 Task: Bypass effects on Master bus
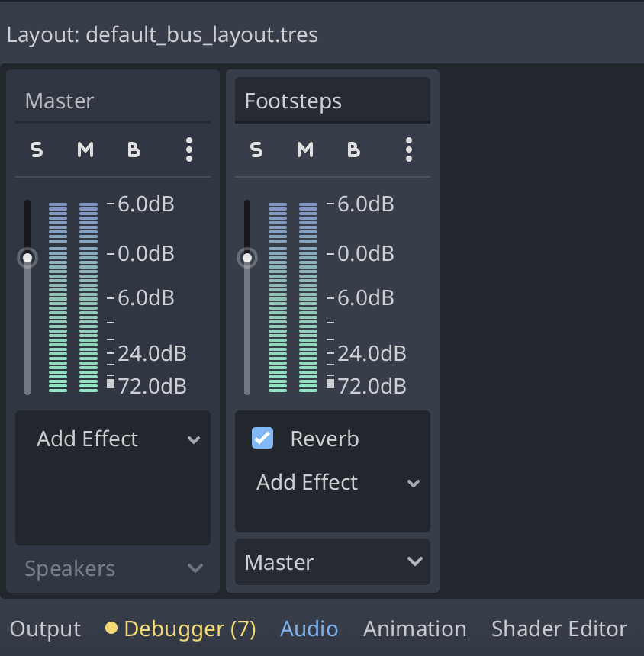point(134,150)
